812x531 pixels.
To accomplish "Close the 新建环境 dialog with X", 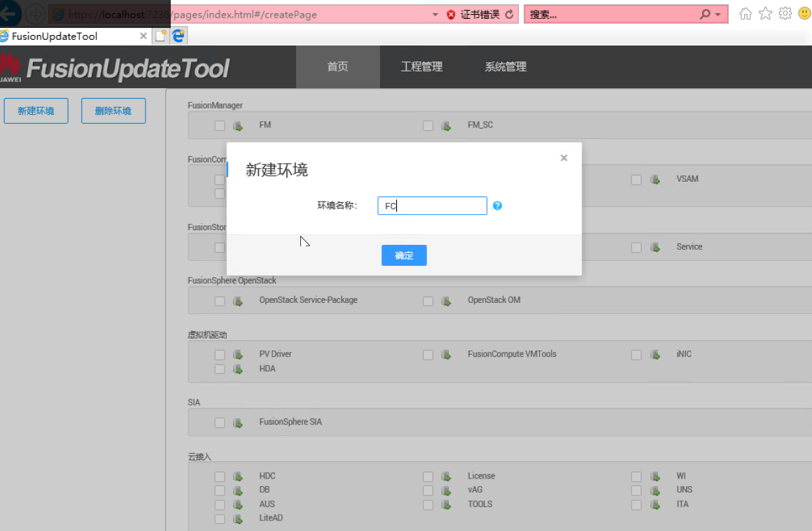I will [564, 158].
